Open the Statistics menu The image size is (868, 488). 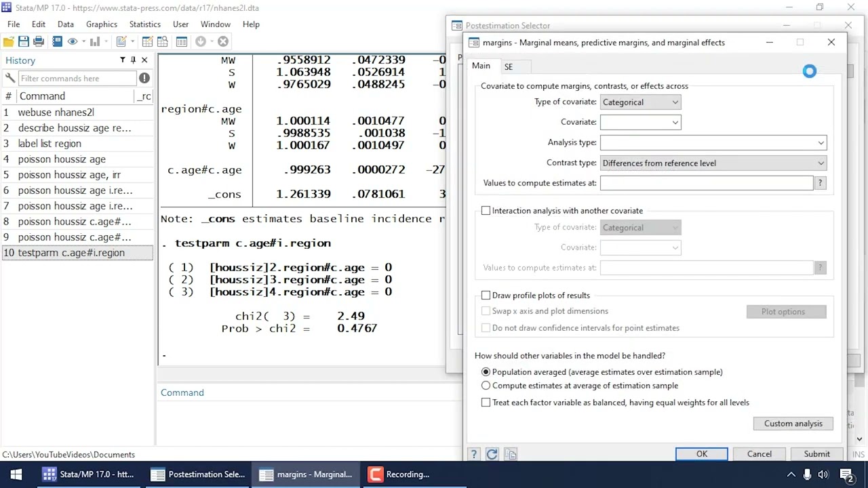tap(145, 24)
